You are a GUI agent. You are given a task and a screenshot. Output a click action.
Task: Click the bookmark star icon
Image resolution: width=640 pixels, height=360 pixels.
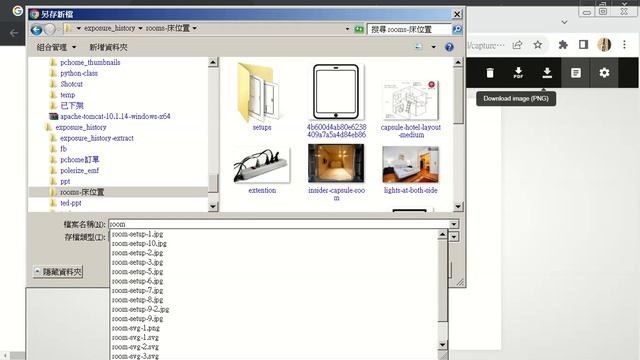[538, 44]
